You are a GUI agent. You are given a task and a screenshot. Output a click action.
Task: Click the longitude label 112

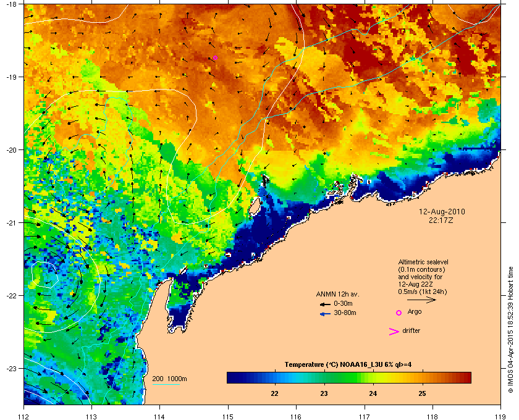pyautogui.click(x=24, y=417)
